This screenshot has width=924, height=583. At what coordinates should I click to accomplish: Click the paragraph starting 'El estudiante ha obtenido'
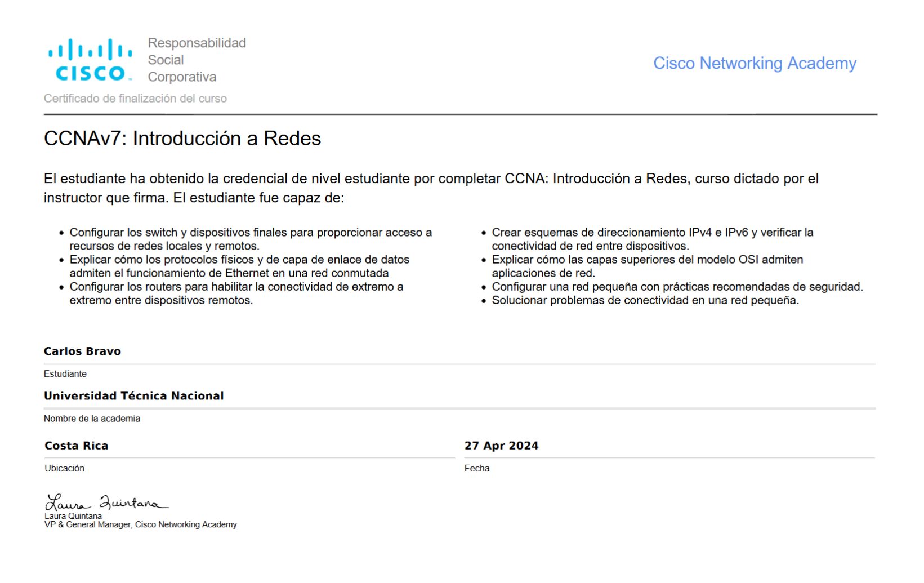(x=431, y=188)
